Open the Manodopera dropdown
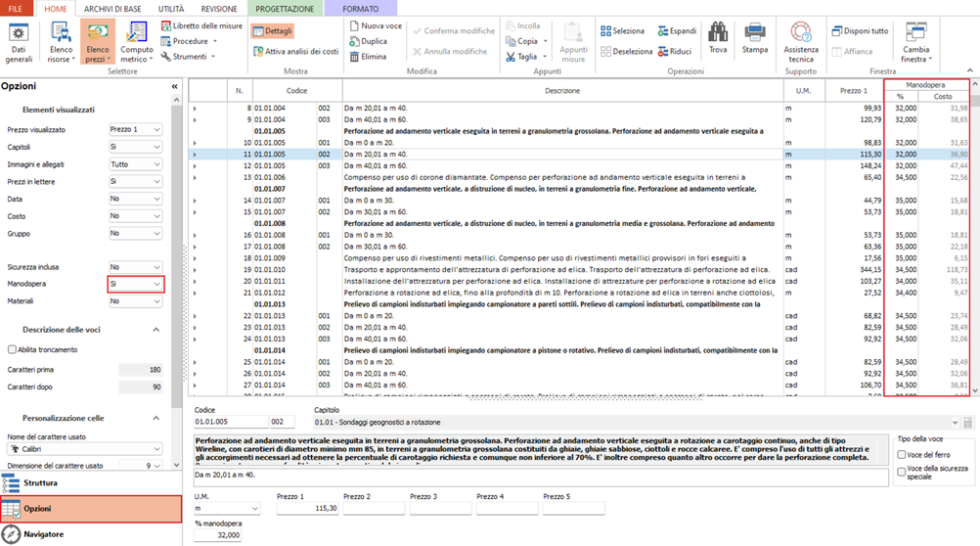 tap(135, 284)
